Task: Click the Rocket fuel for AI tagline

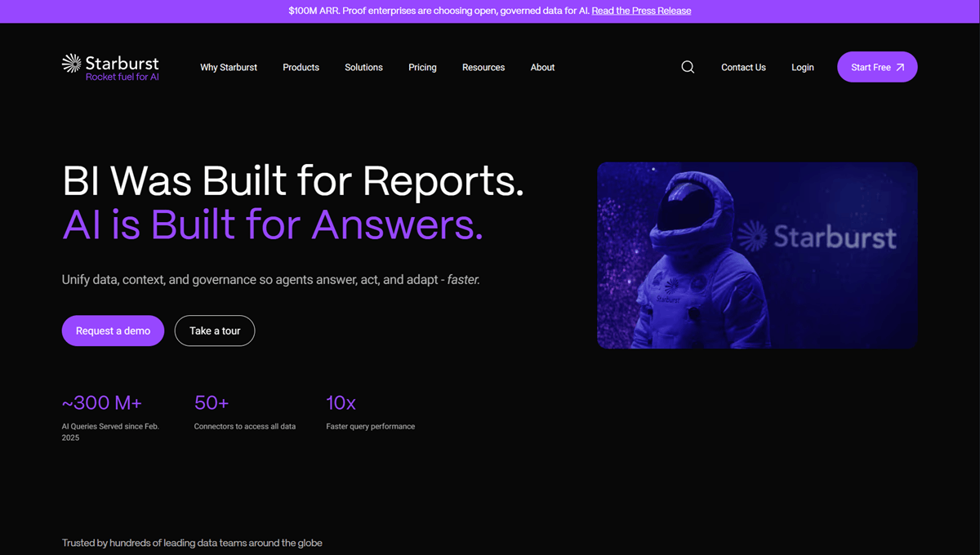Action: pyautogui.click(x=122, y=77)
